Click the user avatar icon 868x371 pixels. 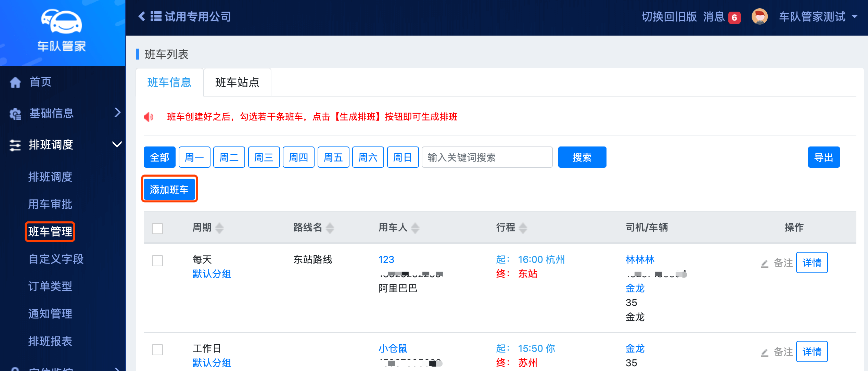pos(759,16)
